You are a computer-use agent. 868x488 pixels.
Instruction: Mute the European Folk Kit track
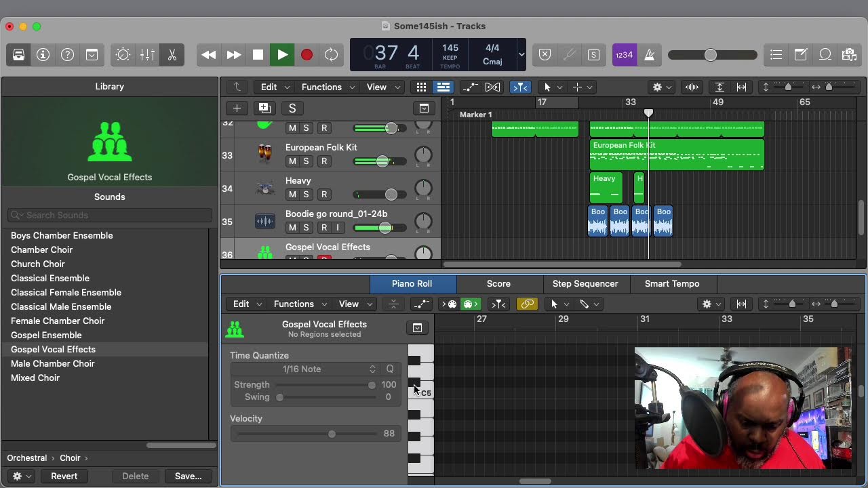[x=292, y=161]
